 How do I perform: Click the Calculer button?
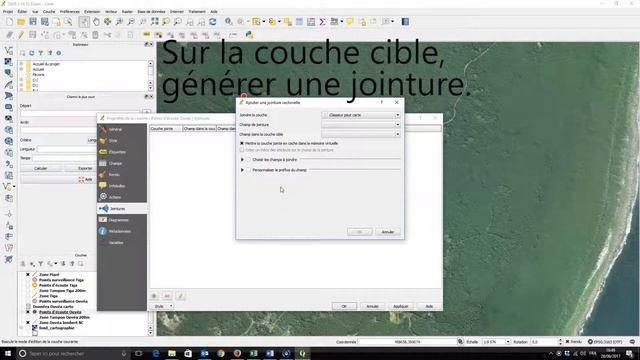40,168
